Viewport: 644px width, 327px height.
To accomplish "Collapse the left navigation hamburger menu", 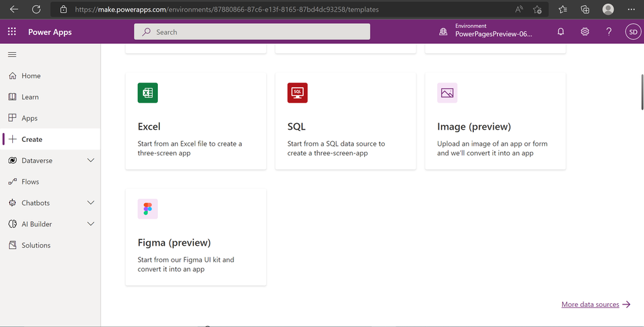I will 12,54.
